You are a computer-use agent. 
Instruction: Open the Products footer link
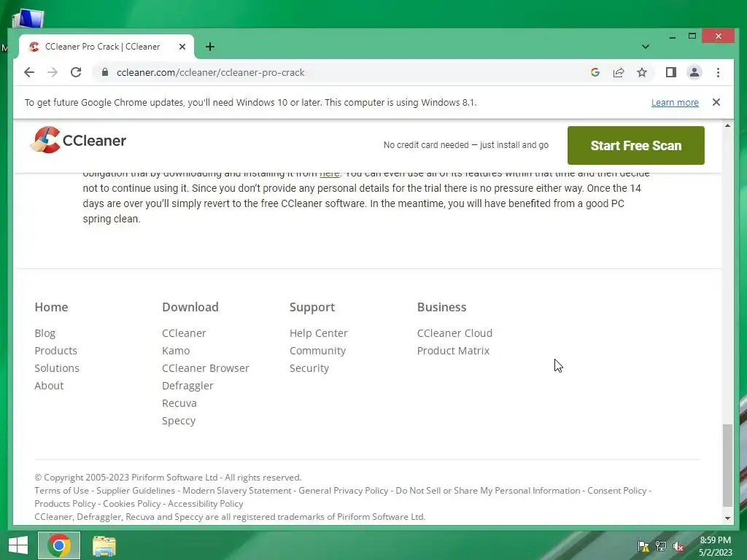[x=55, y=351]
